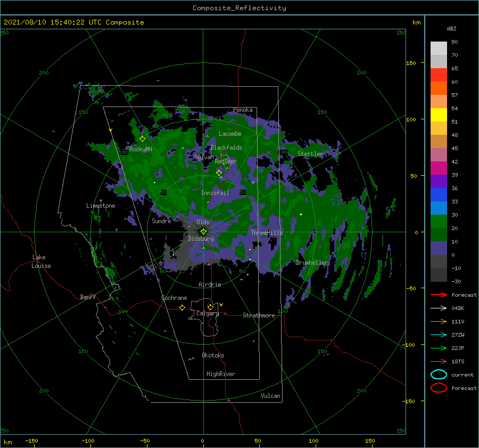Viewport: 479px width, 448px height.
Task: Select the 80 dBZ white color swatch
Action: [439, 48]
